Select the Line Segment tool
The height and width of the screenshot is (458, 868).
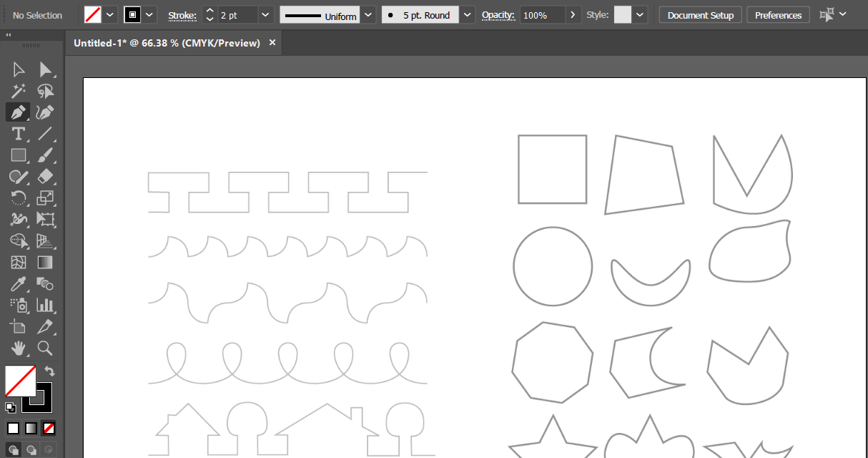pos(46,134)
